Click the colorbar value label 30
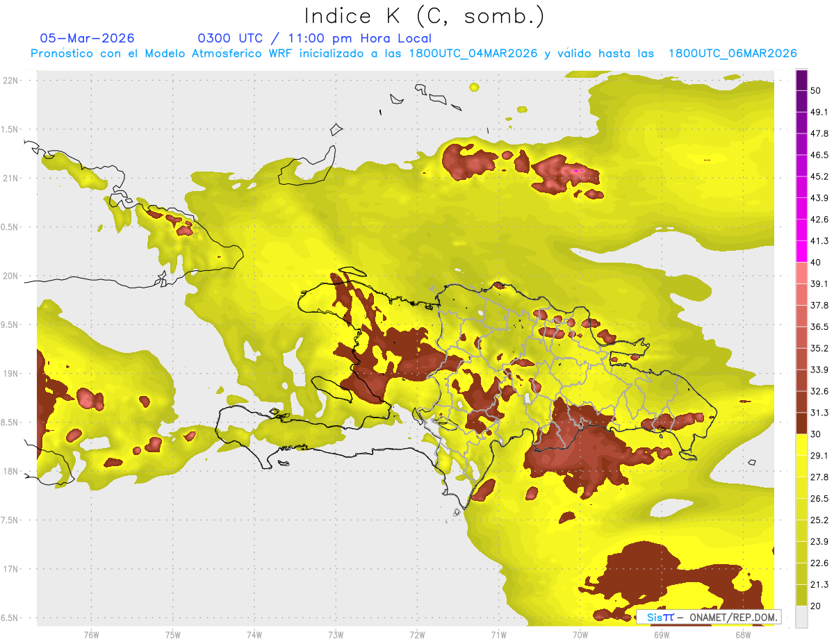 coord(816,434)
